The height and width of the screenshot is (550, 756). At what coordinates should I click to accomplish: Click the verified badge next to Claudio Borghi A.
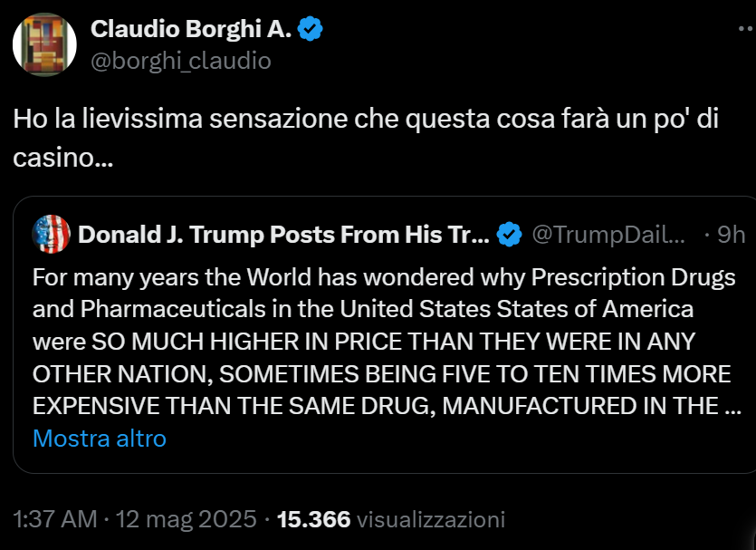tap(311, 28)
